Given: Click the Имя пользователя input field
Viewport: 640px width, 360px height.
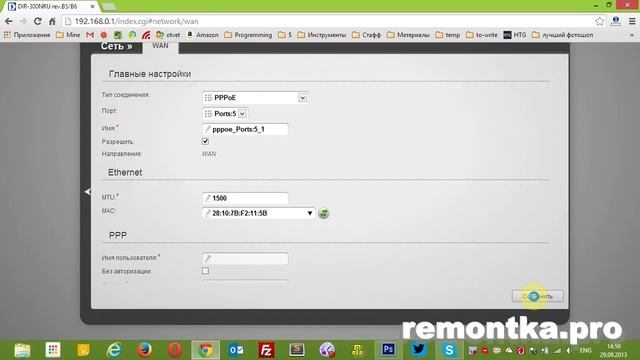Looking at the screenshot, I should (245, 258).
